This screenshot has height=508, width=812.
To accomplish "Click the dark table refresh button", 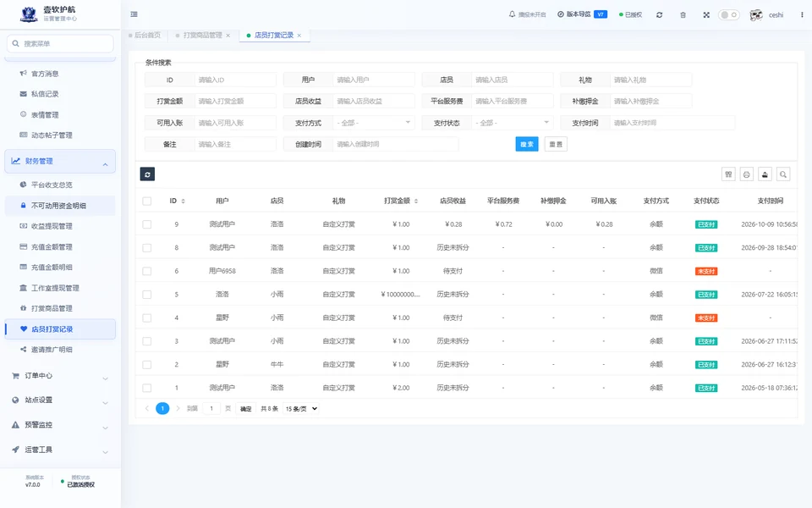I will [147, 174].
